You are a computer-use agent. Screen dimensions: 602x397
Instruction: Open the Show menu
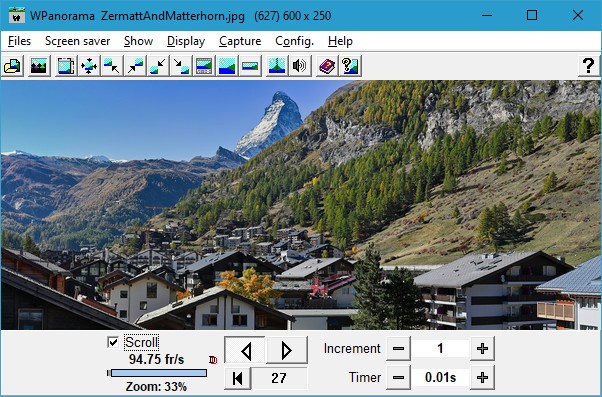[138, 41]
